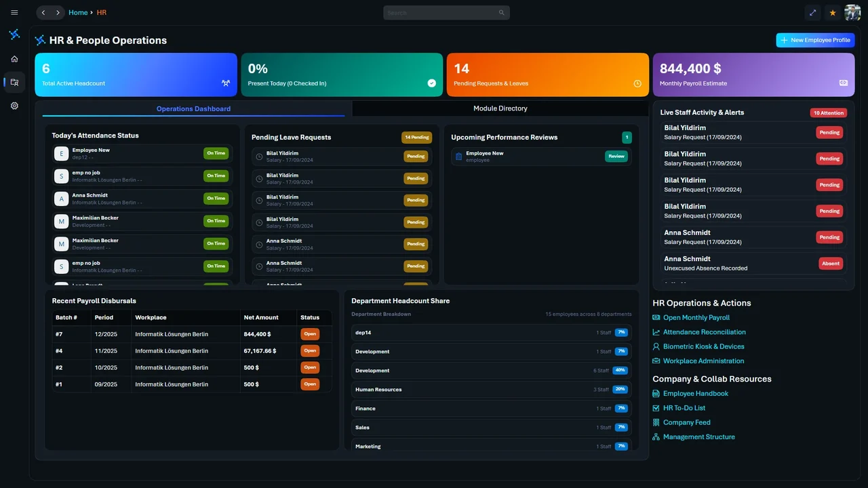Open Home via the sidebar house icon

point(14,59)
